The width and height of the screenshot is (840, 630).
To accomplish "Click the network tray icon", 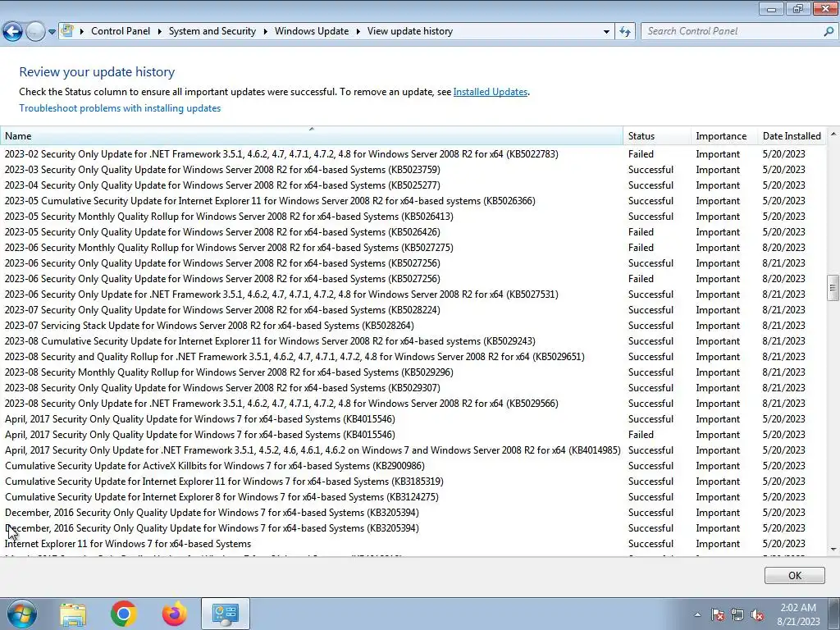I will pyautogui.click(x=737, y=614).
